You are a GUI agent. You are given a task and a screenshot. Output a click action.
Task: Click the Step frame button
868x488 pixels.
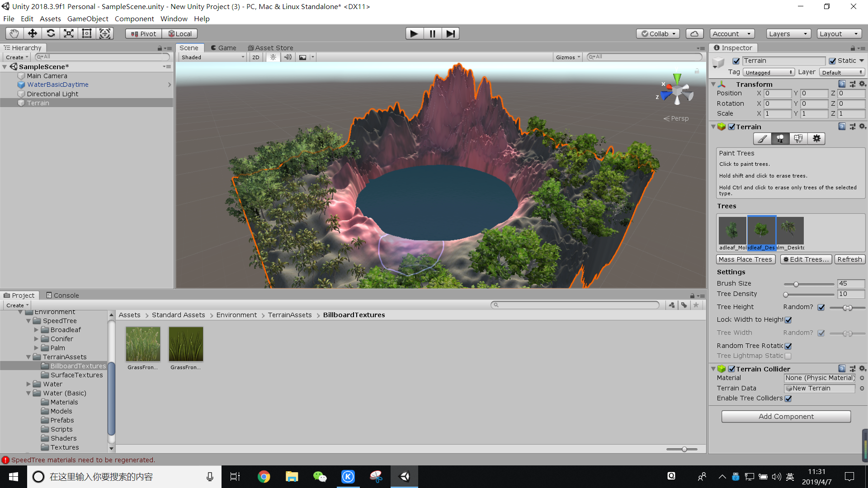pyautogui.click(x=450, y=33)
